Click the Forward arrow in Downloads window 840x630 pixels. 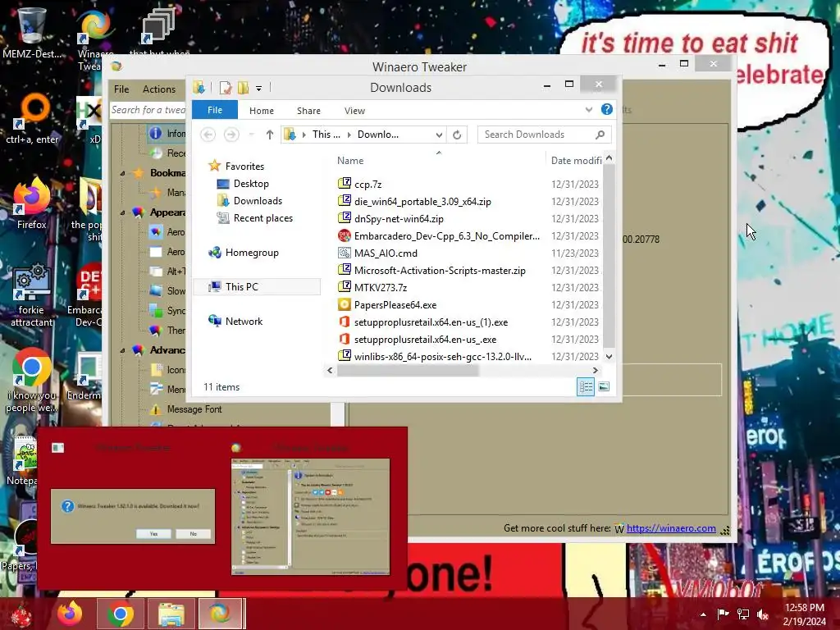[x=231, y=135]
